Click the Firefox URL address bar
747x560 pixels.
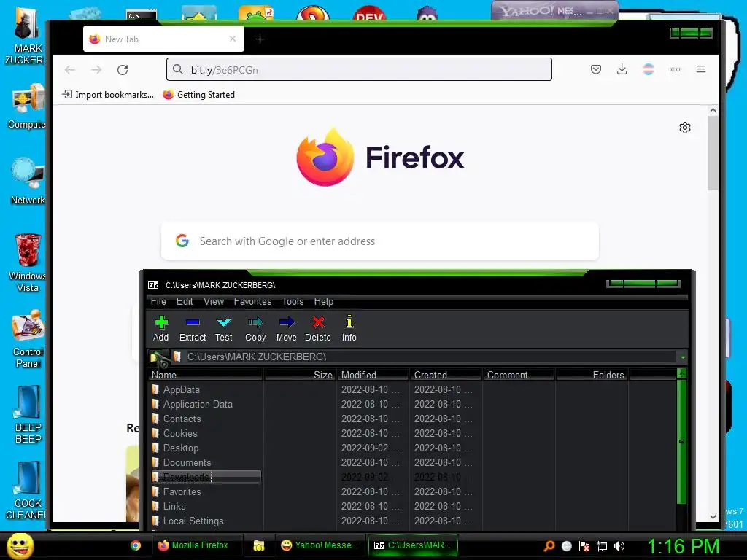pos(359,69)
